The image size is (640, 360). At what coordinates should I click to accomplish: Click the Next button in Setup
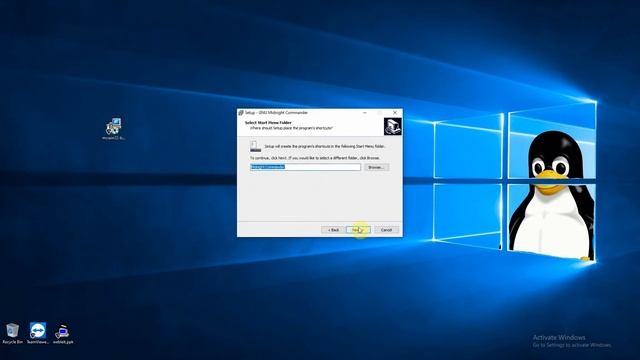click(358, 230)
